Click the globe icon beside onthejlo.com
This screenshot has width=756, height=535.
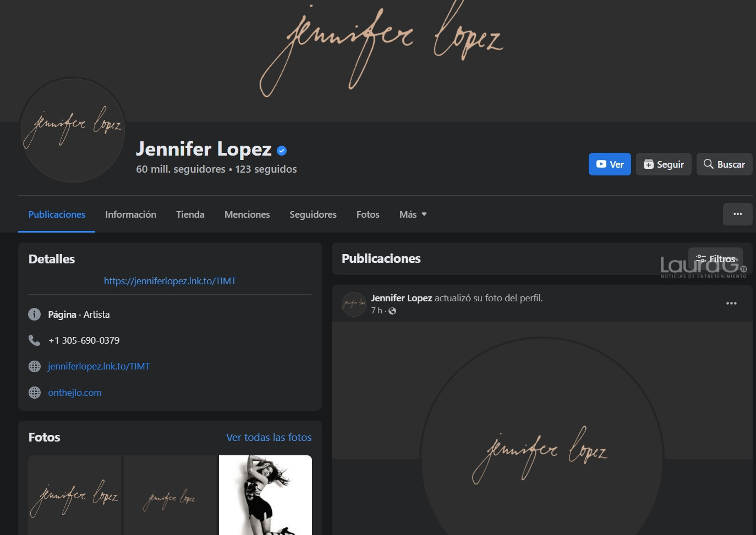pos(34,393)
